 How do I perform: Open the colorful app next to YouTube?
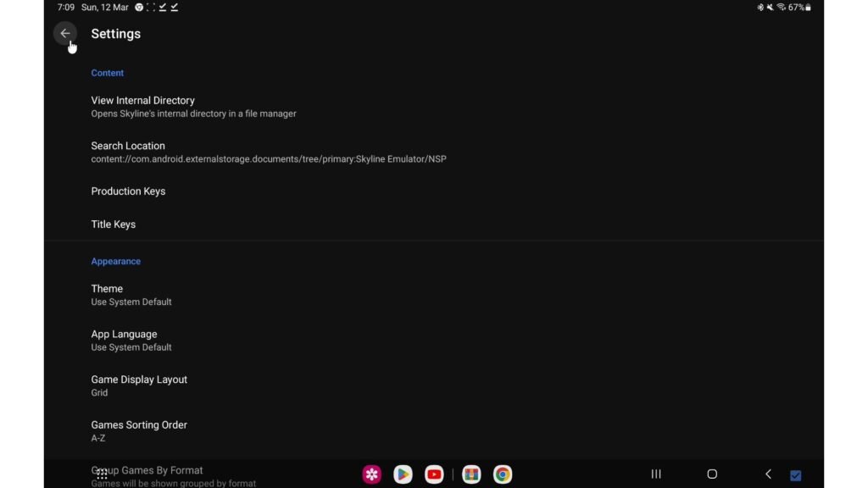point(471,474)
